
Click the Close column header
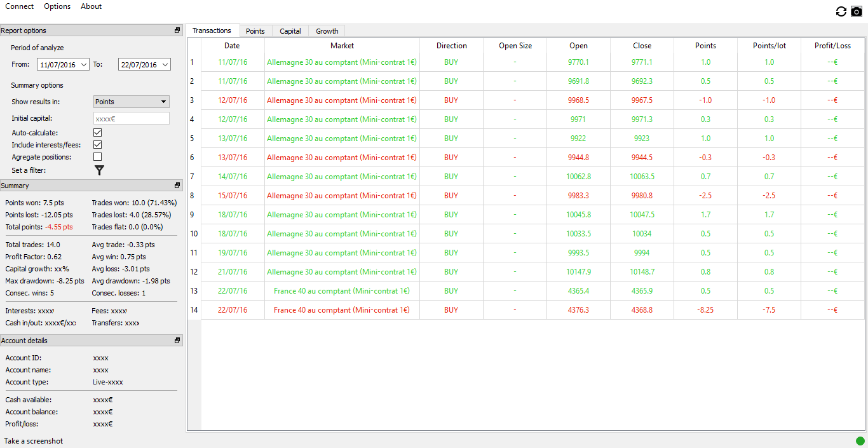[x=642, y=46]
